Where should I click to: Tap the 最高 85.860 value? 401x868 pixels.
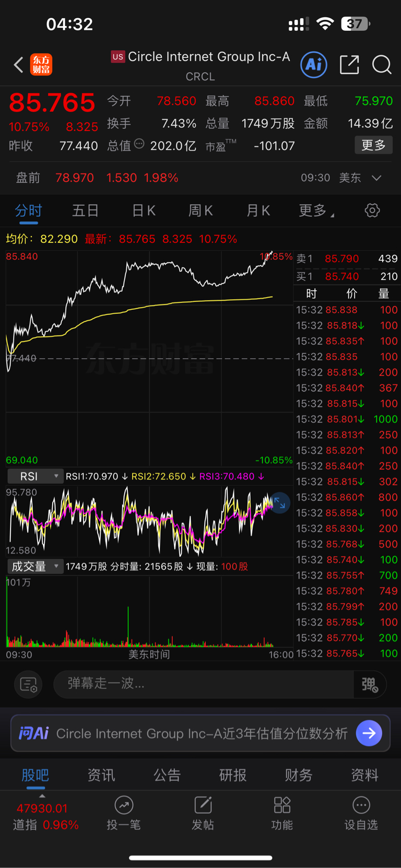tap(275, 101)
